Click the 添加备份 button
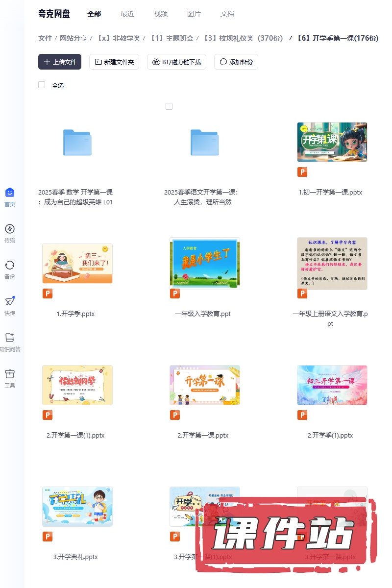392x588 pixels. click(x=236, y=62)
